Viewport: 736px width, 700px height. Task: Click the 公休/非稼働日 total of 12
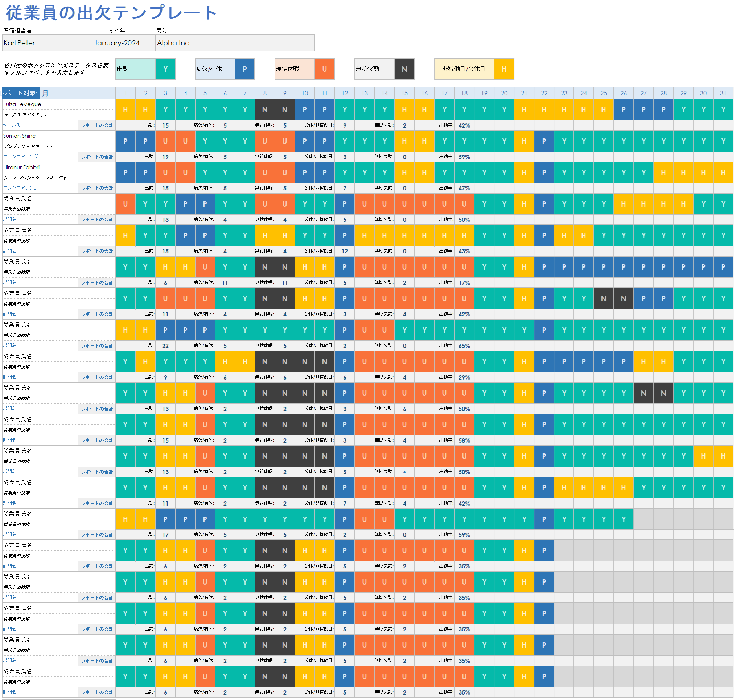pos(345,252)
